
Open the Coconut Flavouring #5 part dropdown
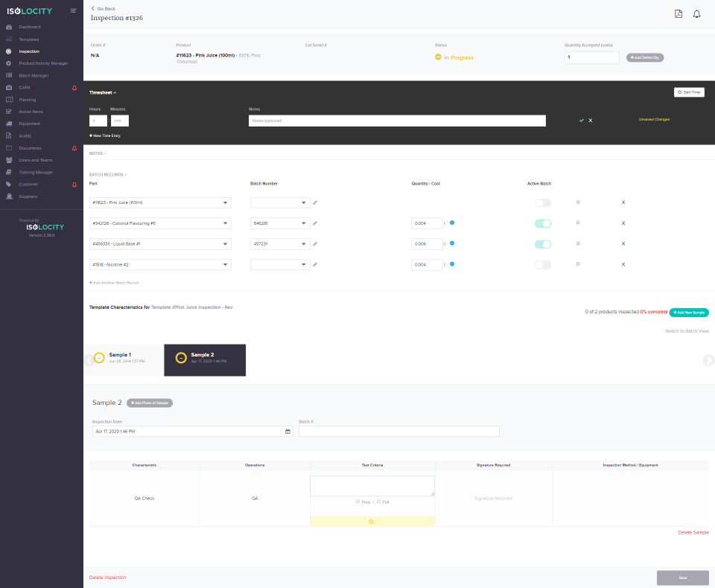[x=161, y=223]
